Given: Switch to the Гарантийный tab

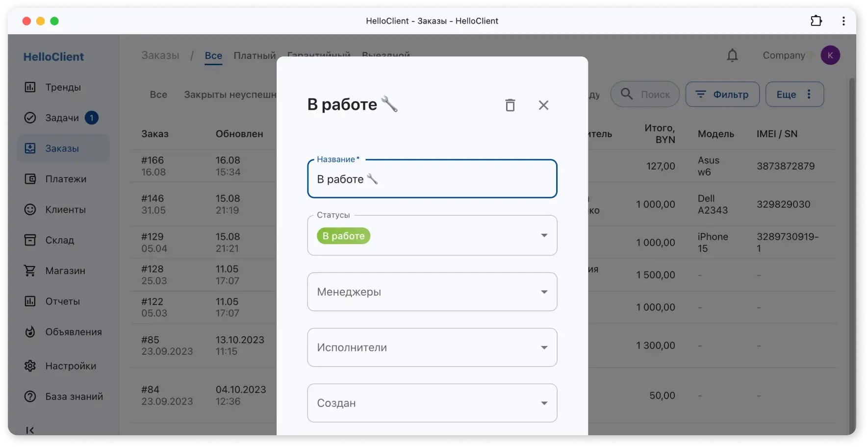Looking at the screenshot, I should (x=318, y=55).
